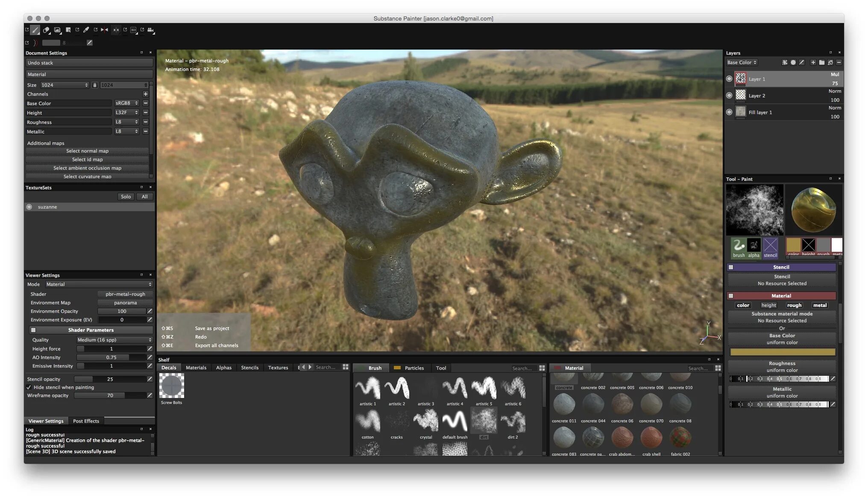
Task: Click the yellow Base Color uniform swatch
Action: pyautogui.click(x=782, y=352)
